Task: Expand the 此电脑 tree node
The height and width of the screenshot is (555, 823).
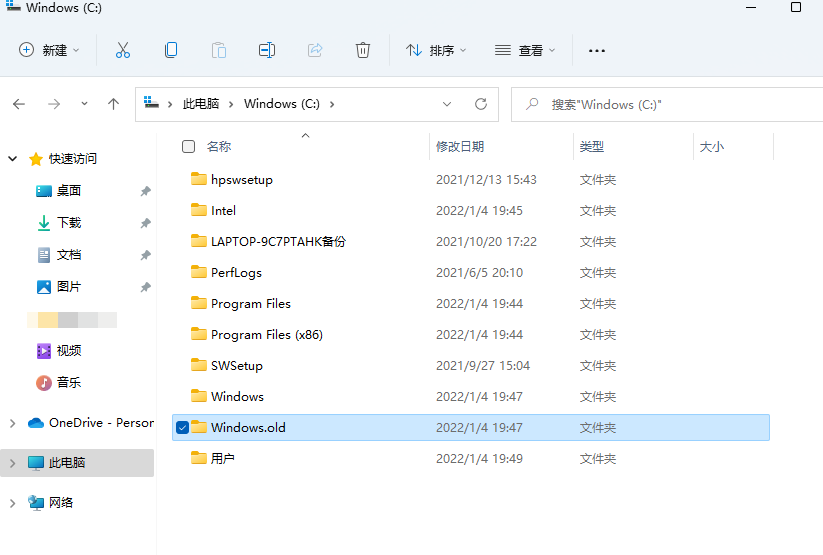Action: [x=13, y=463]
